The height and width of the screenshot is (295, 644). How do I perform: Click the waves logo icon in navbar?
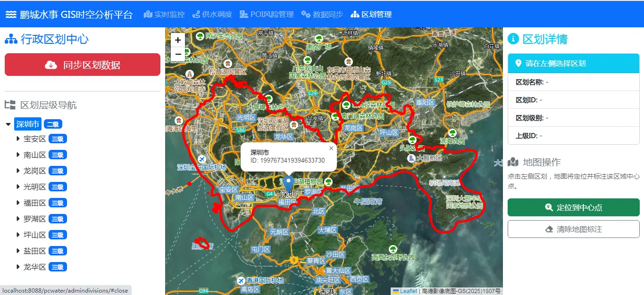pyautogui.click(x=11, y=14)
